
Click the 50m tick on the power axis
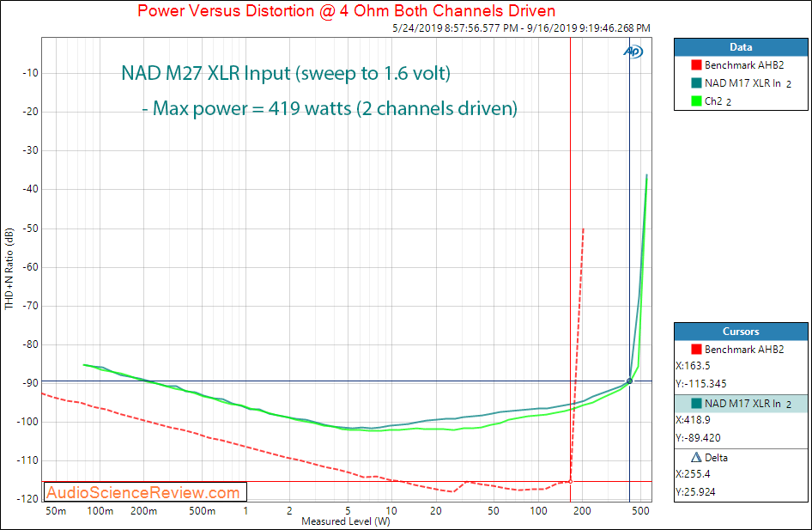click(x=56, y=511)
